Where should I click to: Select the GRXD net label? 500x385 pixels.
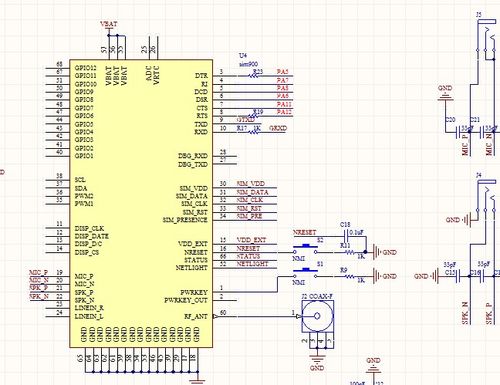point(278,128)
